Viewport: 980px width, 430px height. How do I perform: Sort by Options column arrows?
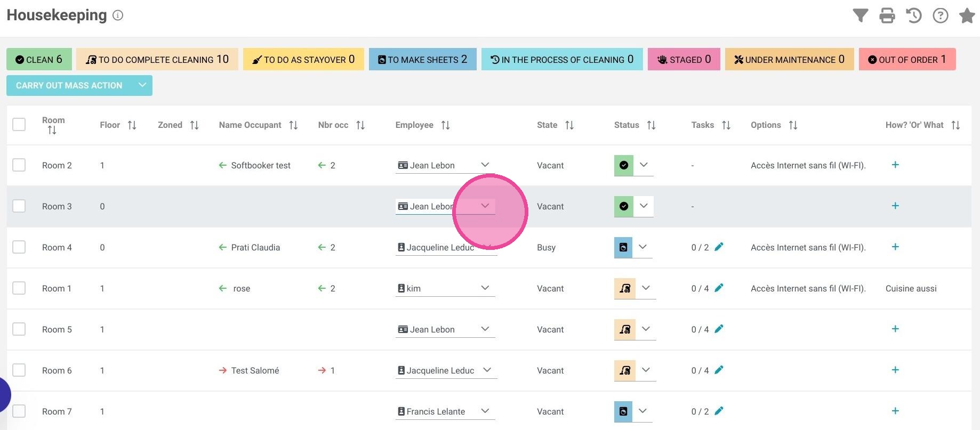click(793, 125)
